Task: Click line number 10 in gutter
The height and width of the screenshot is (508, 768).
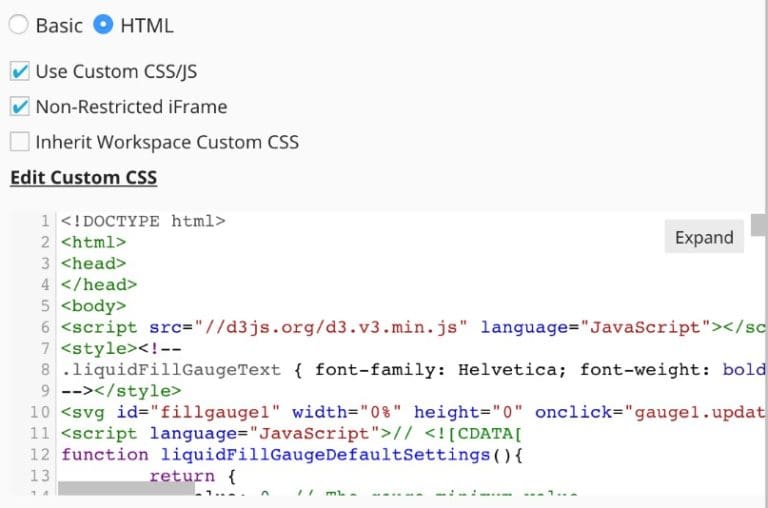Action: pyautogui.click(x=40, y=412)
